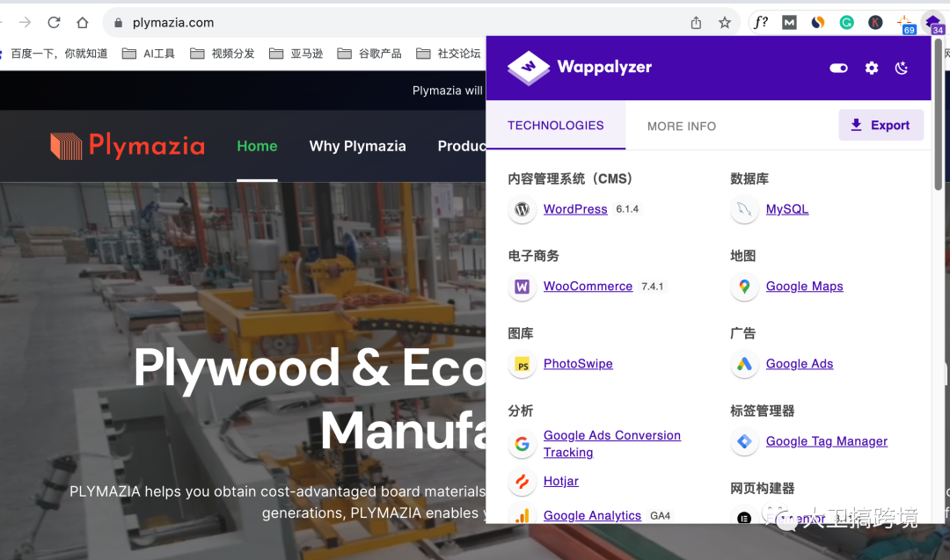This screenshot has width=950, height=560.
Task: Open 百度一下 bookmark
Action: coord(55,54)
